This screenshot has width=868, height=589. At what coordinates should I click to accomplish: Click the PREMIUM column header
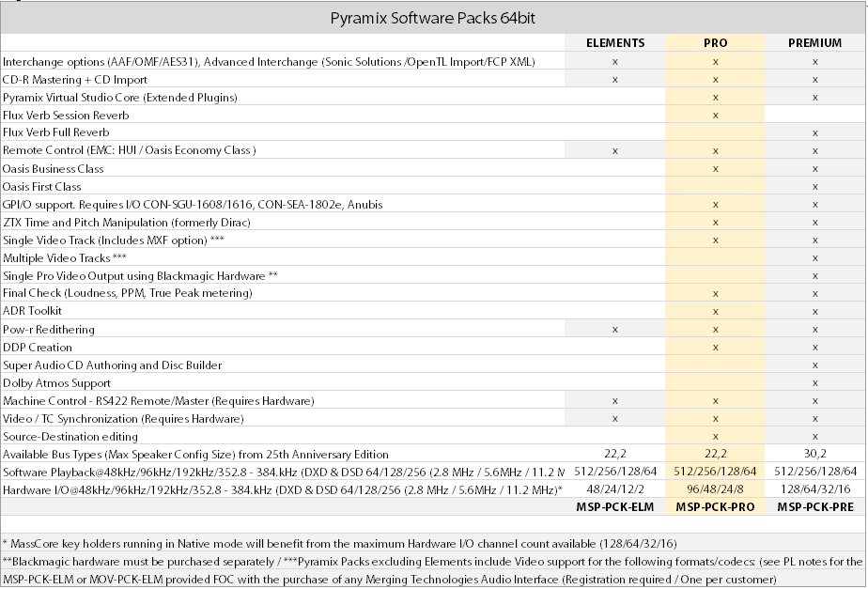pos(814,43)
